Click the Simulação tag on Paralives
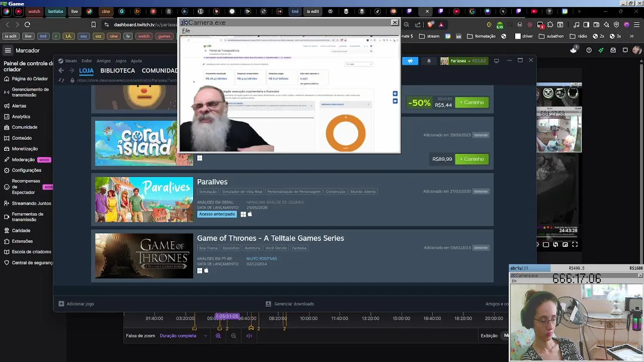This screenshot has width=644, height=362. (x=207, y=192)
